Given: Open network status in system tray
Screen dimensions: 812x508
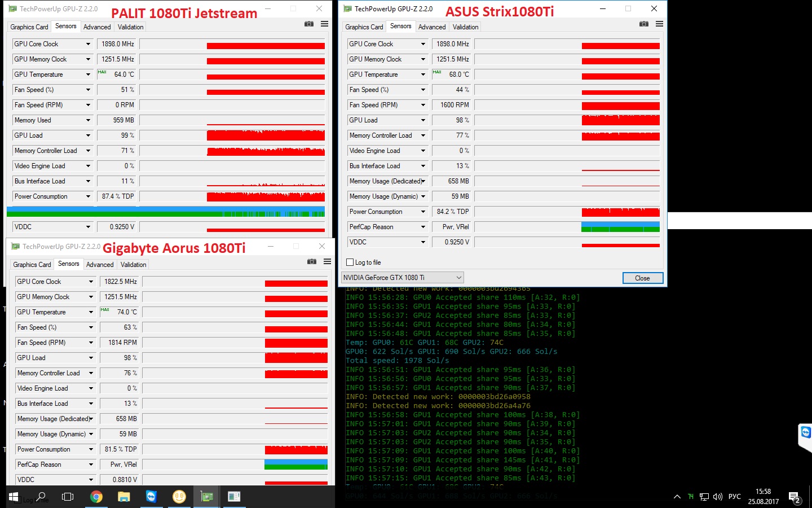Looking at the screenshot, I should [704, 497].
